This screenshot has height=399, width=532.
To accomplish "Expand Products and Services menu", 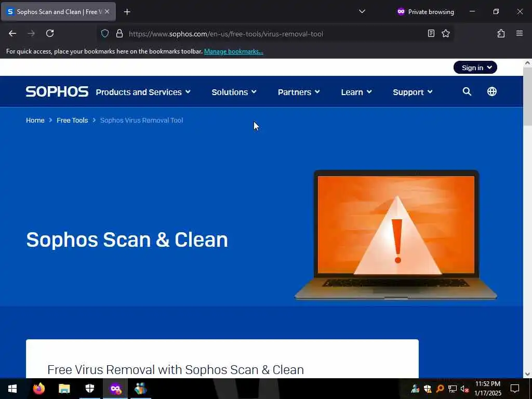I will (143, 92).
